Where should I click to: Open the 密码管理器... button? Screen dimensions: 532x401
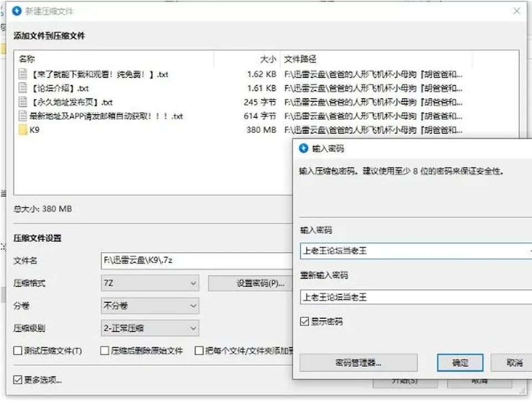(x=359, y=363)
